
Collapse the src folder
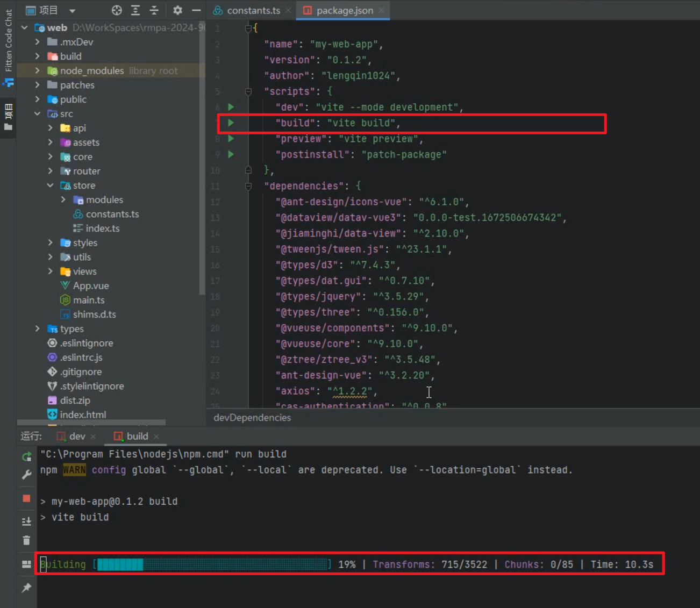[x=37, y=113]
